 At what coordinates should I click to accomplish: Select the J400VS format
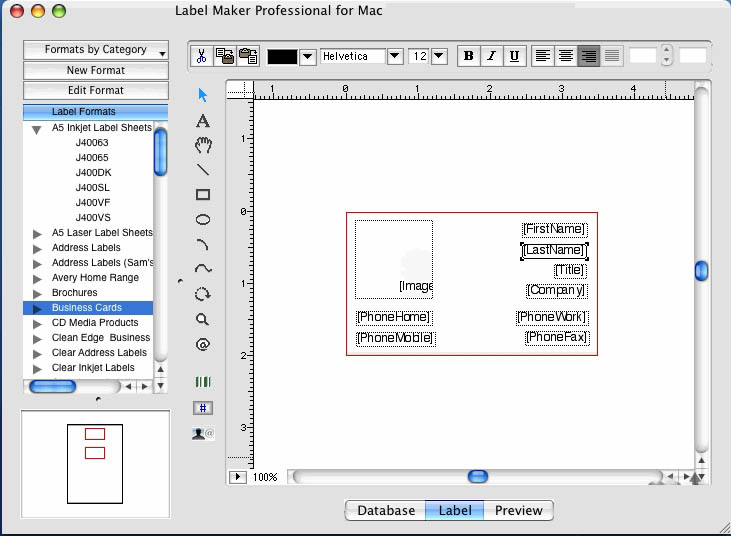pyautogui.click(x=93, y=218)
